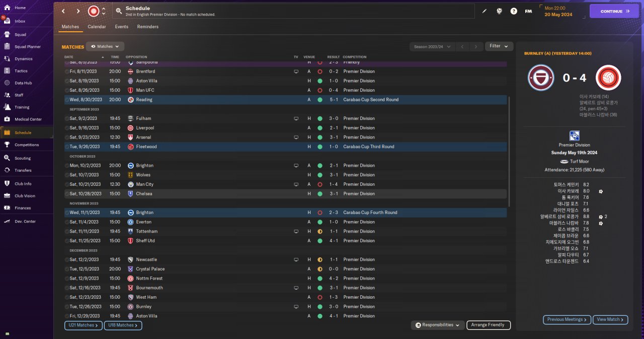Go forward with the right arrow

coord(78,11)
